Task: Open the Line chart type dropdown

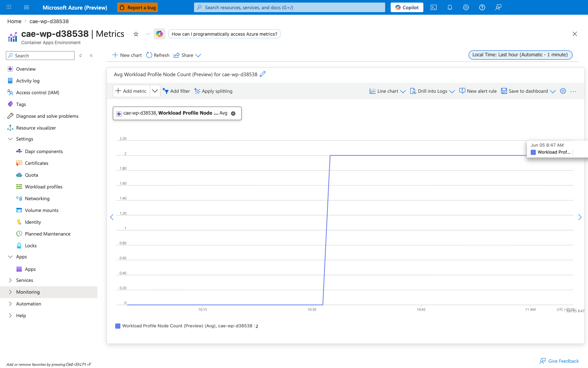Action: (x=388, y=91)
